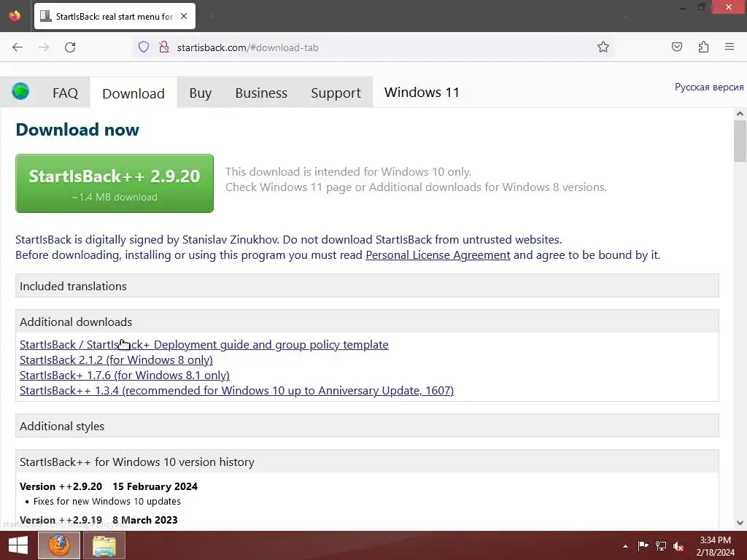The image size is (747, 560).
Task: Click the forward navigation arrow
Action: pyautogui.click(x=44, y=47)
